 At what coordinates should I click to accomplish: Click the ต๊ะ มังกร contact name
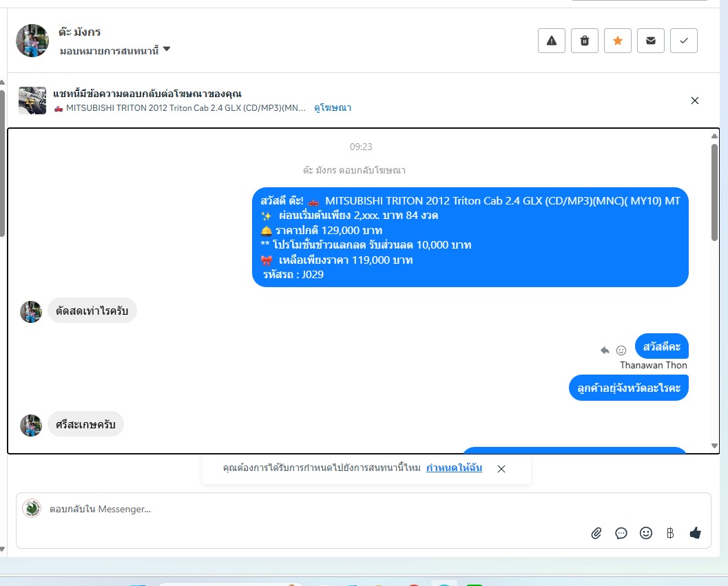tap(79, 32)
